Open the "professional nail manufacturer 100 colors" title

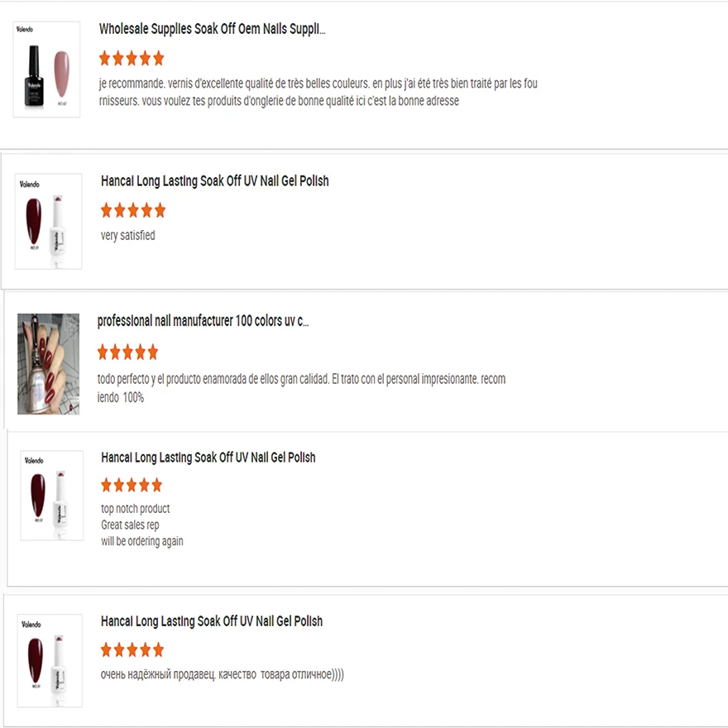(203, 321)
